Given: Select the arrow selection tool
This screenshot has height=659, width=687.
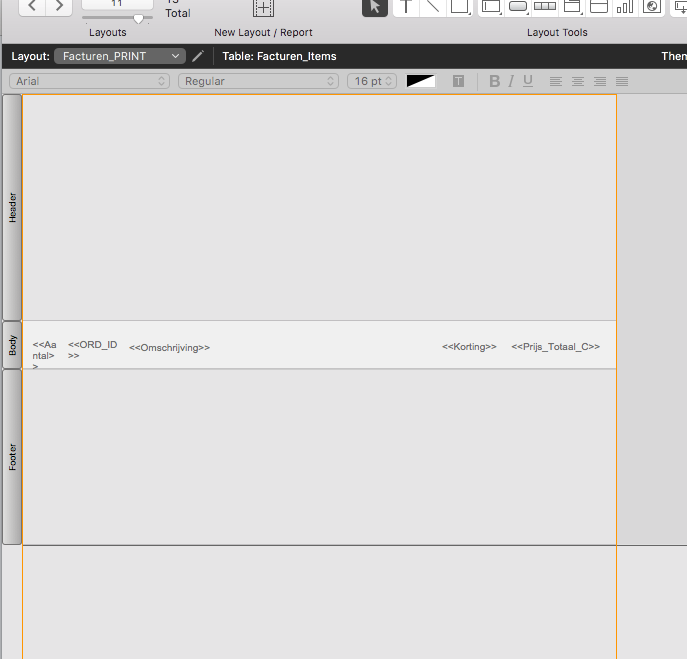Looking at the screenshot, I should tap(374, 7).
